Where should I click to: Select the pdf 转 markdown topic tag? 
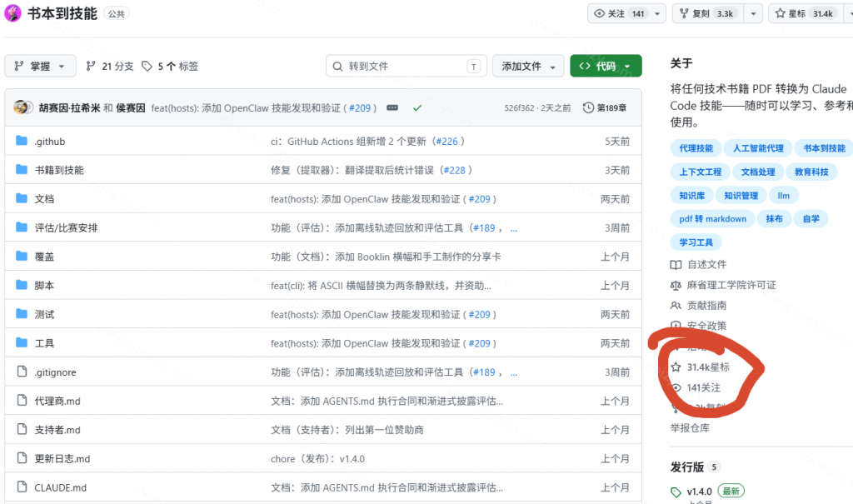713,219
